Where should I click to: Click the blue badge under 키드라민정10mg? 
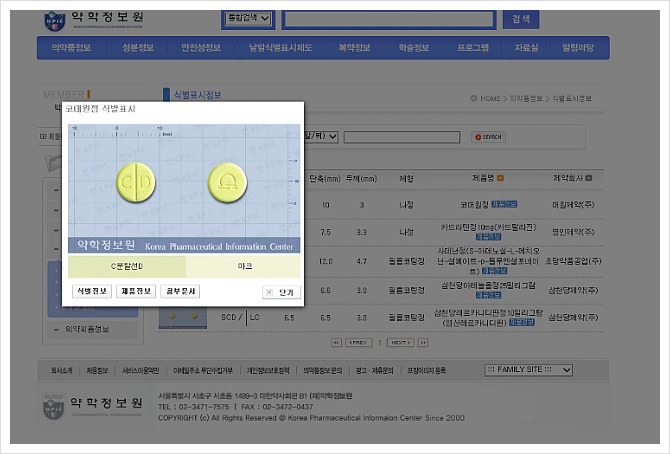[x=488, y=236]
